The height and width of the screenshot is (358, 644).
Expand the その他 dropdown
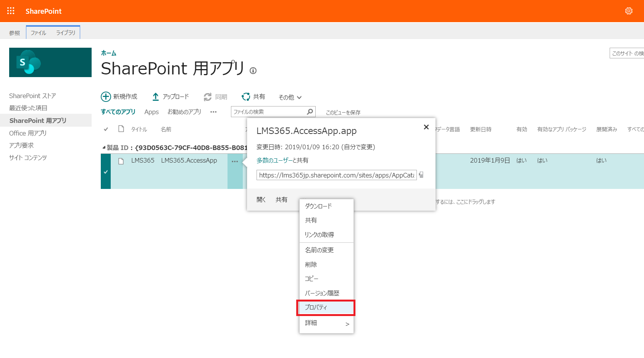coord(290,97)
